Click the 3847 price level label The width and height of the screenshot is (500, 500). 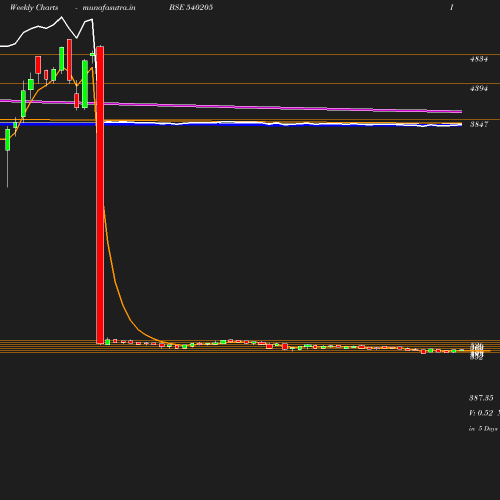click(x=479, y=124)
